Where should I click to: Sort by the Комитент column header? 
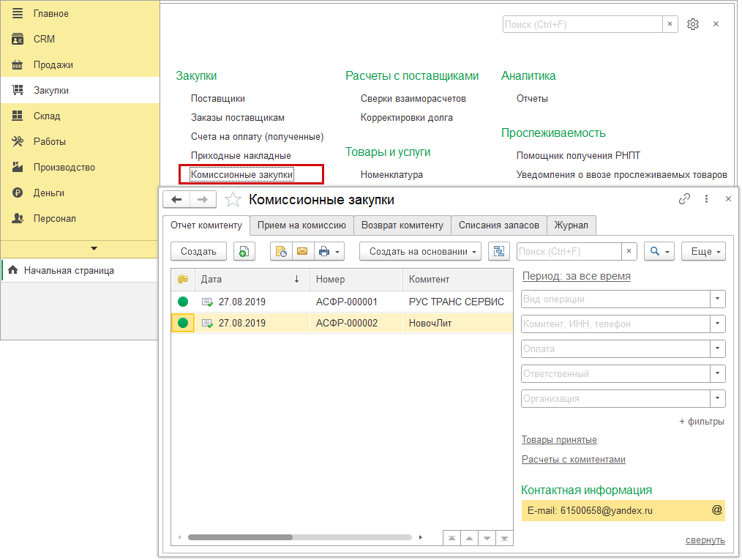pyautogui.click(x=457, y=280)
